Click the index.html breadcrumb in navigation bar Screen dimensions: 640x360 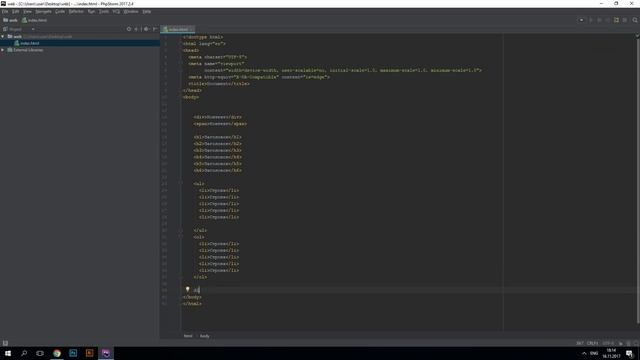pos(34,20)
